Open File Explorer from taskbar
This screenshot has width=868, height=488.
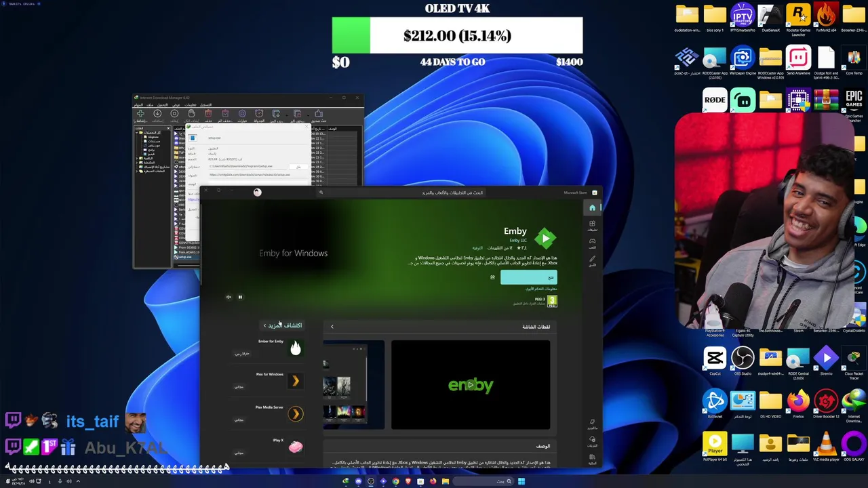coord(445,481)
